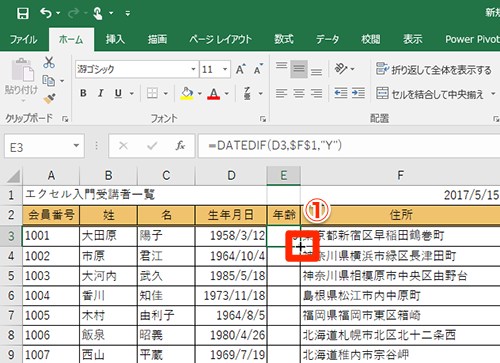Open the Undo history dropdown arrow
This screenshot has height=363, width=500.
[58, 13]
